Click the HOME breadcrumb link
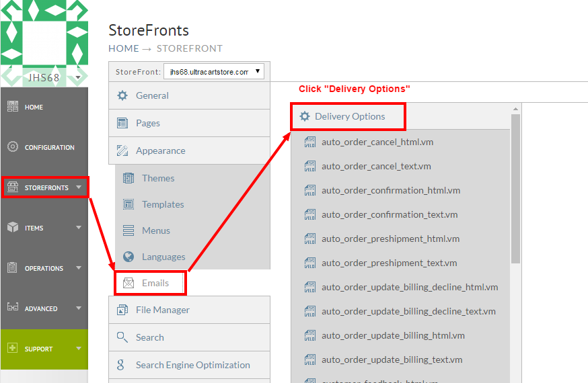This screenshot has height=383, width=588. coord(124,48)
